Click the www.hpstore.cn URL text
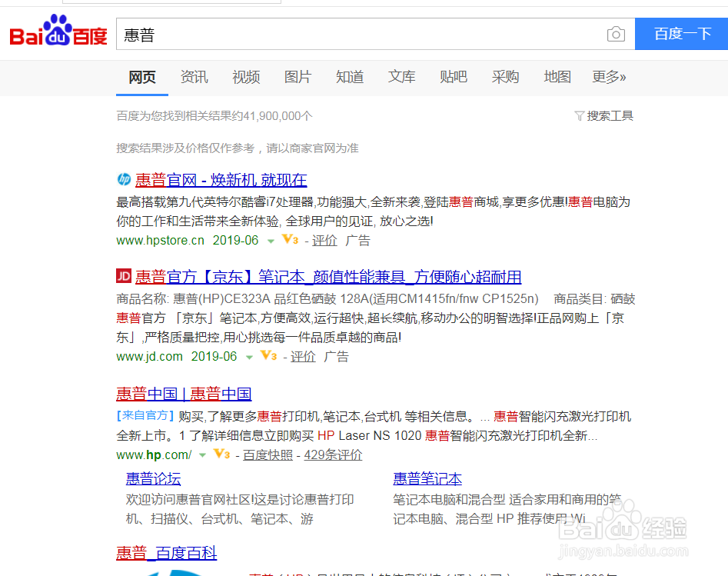The height and width of the screenshot is (576, 728). coord(160,240)
